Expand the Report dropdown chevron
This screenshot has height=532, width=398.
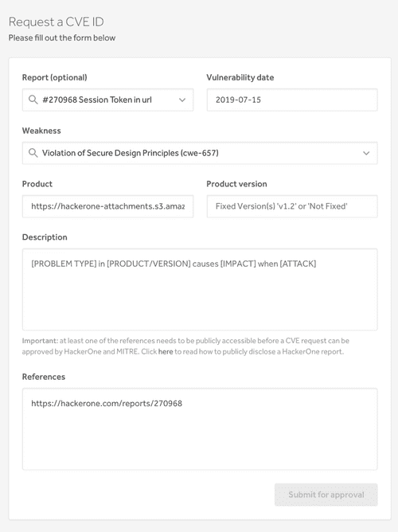pyautogui.click(x=182, y=100)
